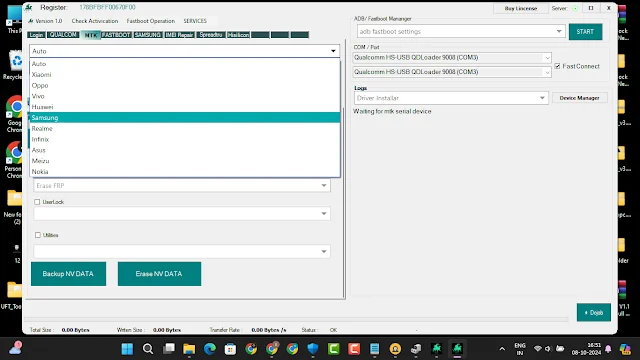Viewport: 640px width, 360px height.
Task: Click Erase NV DATA button
Action: (x=159, y=274)
